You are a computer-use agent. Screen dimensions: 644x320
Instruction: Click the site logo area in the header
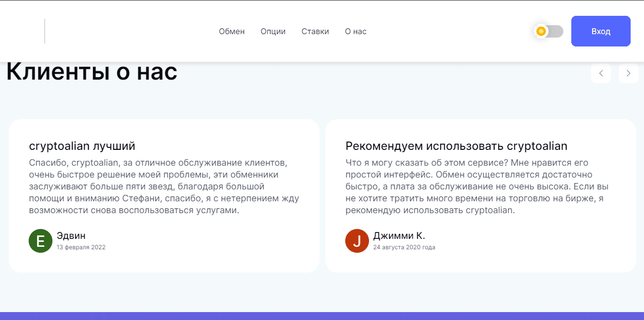click(25, 31)
